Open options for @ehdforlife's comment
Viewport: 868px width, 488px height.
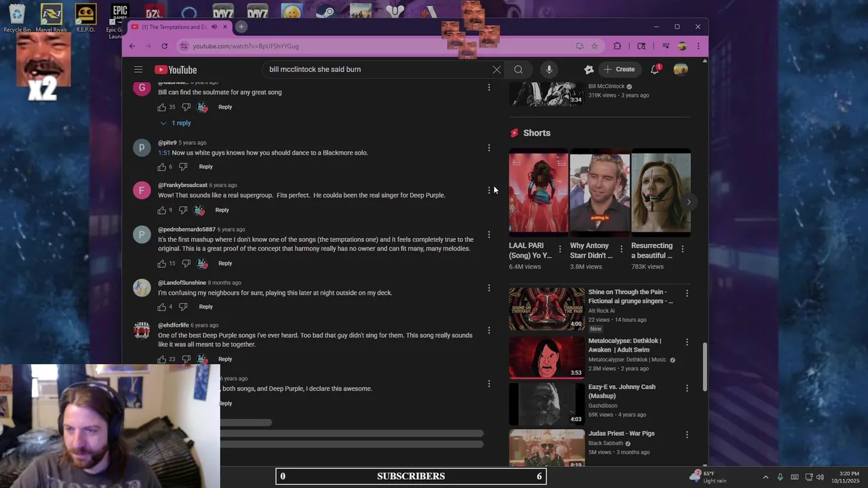click(x=489, y=331)
